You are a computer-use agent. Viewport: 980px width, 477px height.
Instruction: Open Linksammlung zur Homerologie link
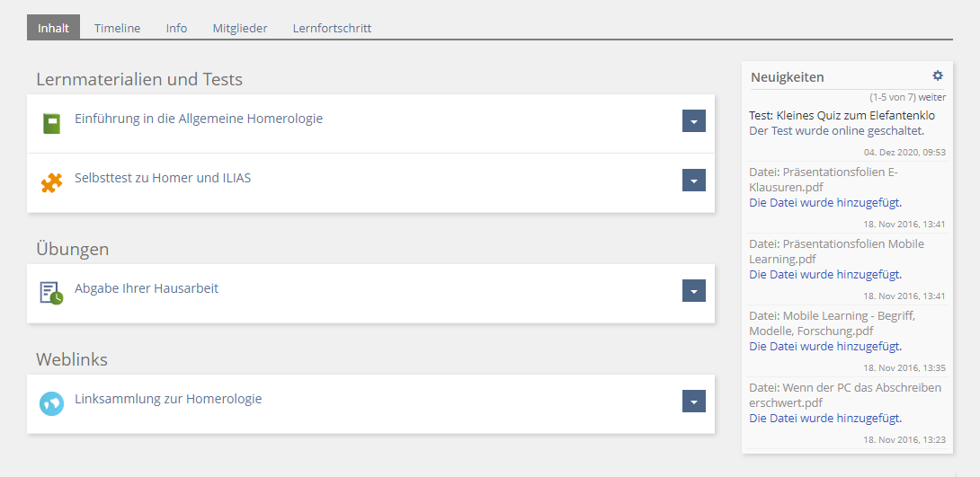(x=168, y=399)
